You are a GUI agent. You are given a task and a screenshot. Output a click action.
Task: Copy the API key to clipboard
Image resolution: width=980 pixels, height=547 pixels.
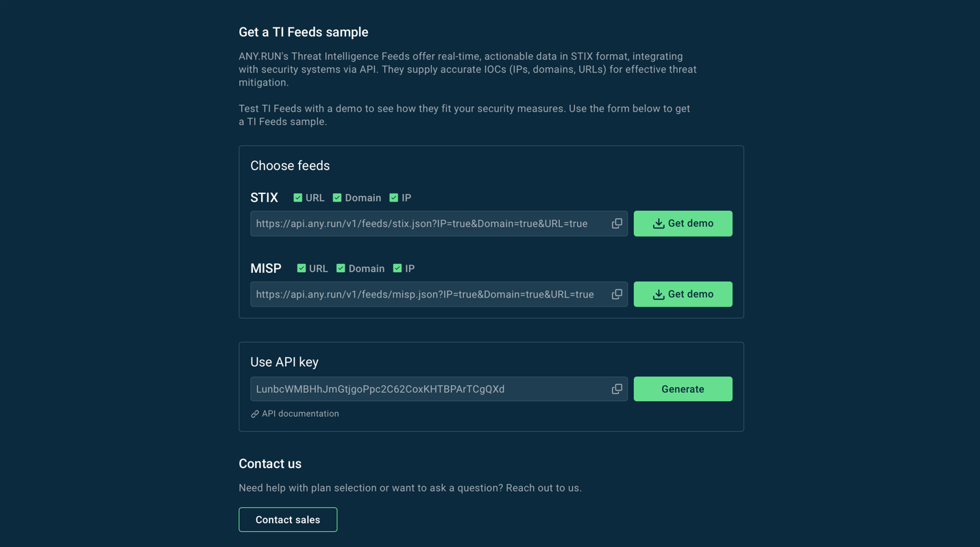point(617,389)
